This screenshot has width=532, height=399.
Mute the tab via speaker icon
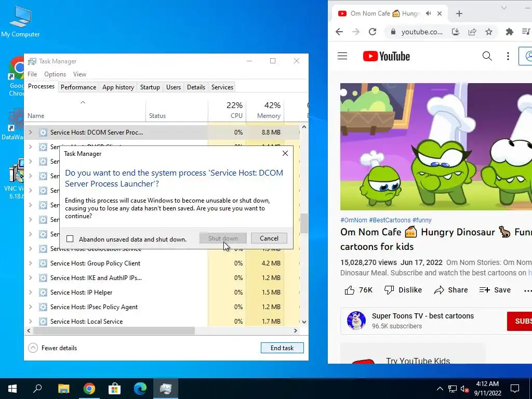click(429, 14)
